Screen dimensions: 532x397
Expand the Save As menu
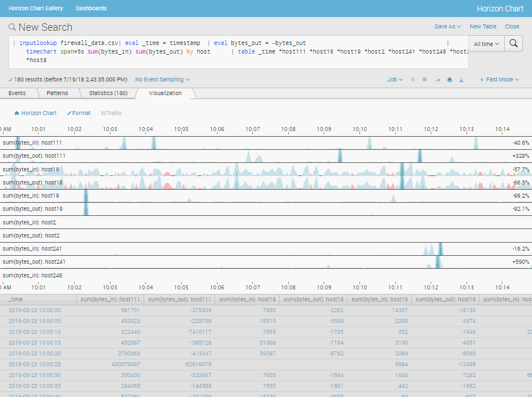pos(448,26)
